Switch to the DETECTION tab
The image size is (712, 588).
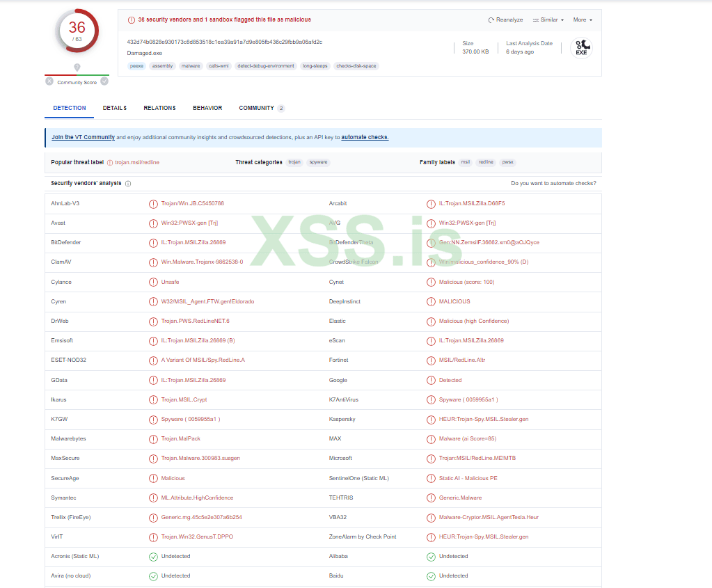click(x=70, y=108)
